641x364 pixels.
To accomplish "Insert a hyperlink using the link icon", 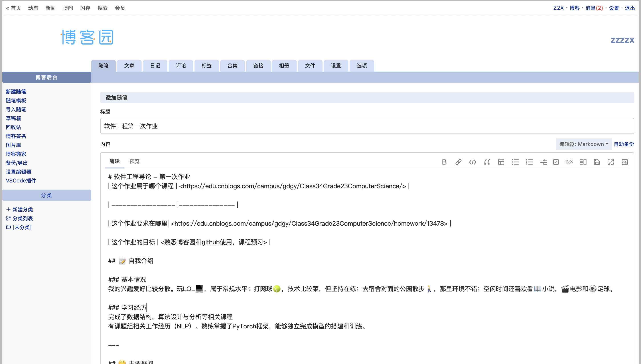I will click(x=458, y=162).
